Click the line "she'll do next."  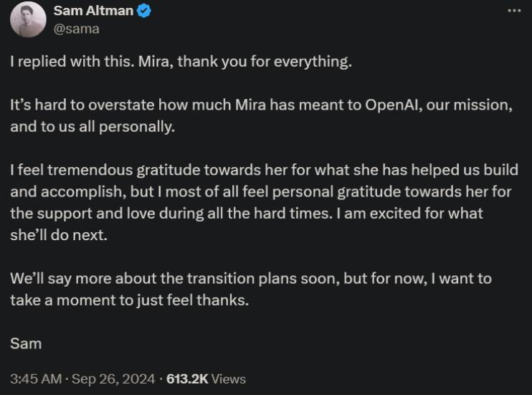click(x=58, y=235)
